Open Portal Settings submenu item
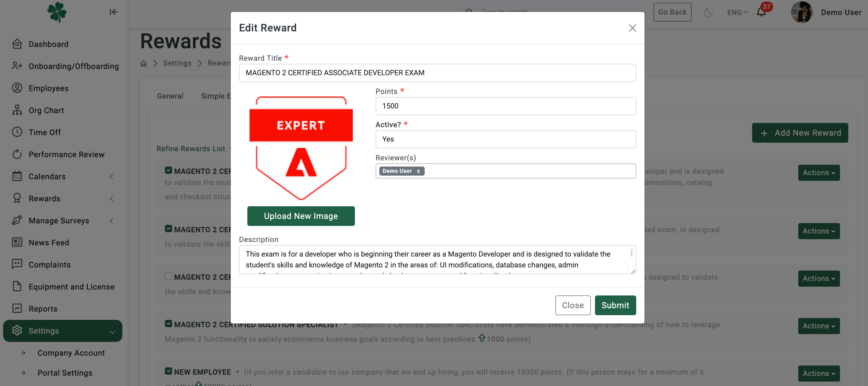 (65, 373)
